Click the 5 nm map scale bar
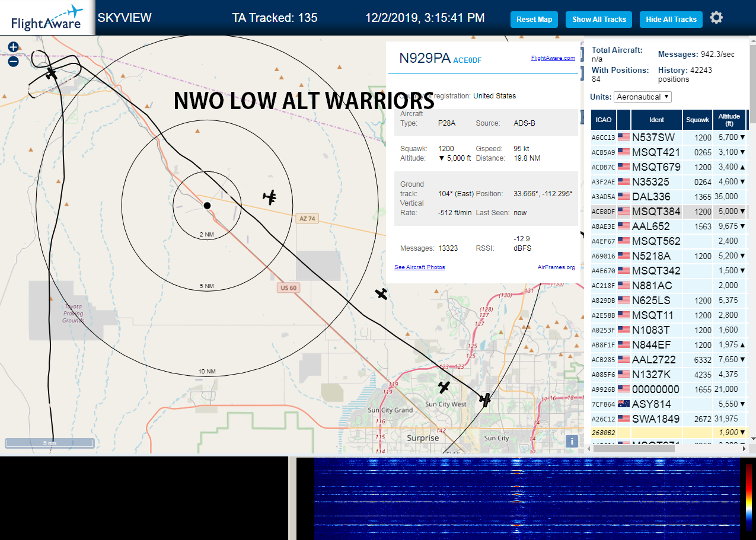 coord(50,443)
